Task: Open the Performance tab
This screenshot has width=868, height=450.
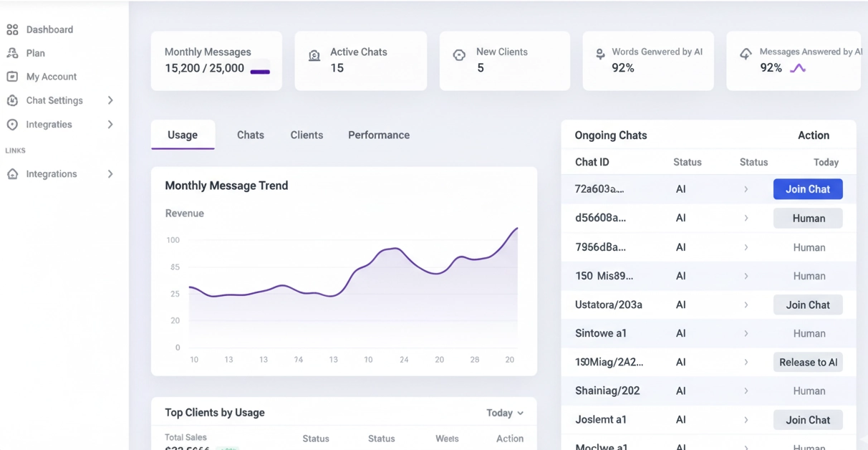Action: tap(378, 135)
